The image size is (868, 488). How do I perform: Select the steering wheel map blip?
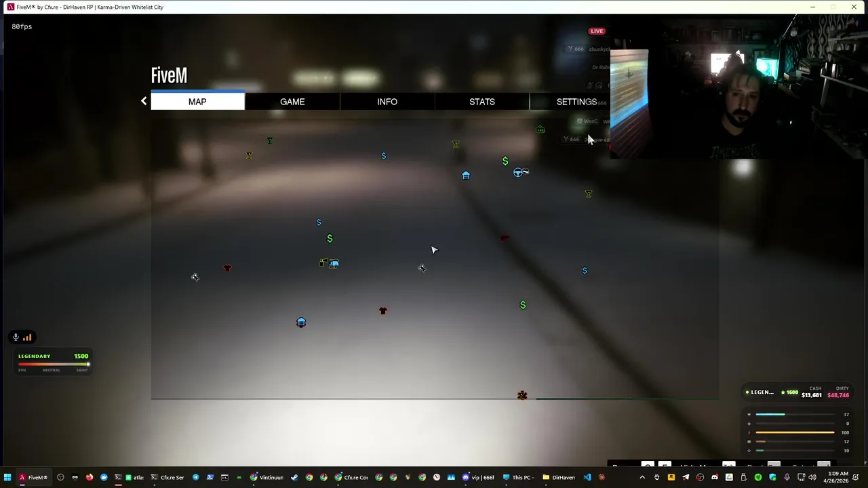(x=519, y=172)
